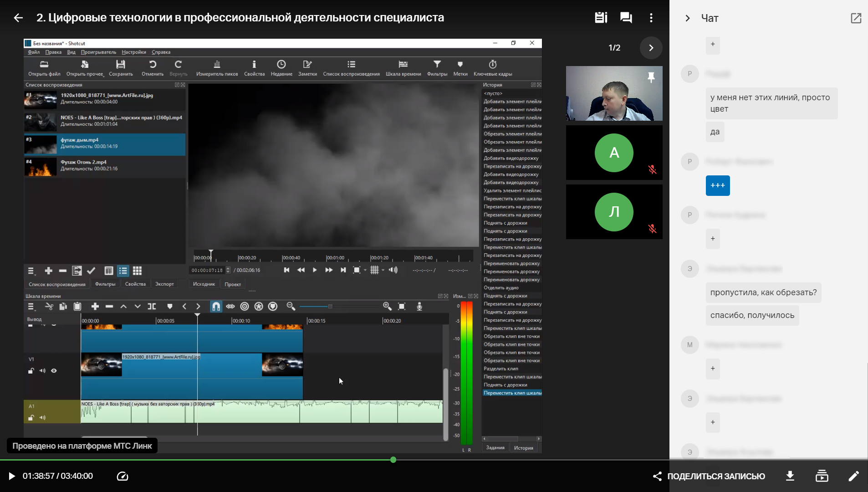Toggle ripple mode in timeline toolbar
868x492 pixels.
[x=245, y=307]
